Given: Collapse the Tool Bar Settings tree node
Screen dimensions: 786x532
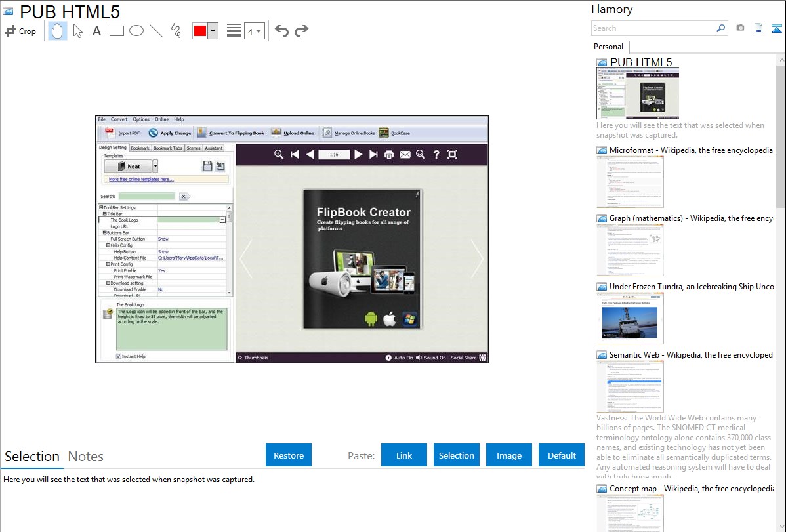Looking at the screenshot, I should (x=101, y=207).
